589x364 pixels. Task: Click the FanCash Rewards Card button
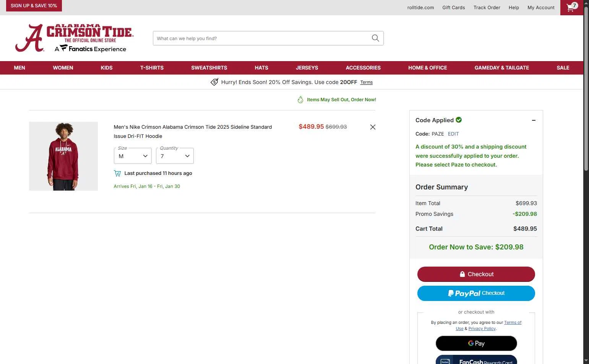tap(476, 360)
